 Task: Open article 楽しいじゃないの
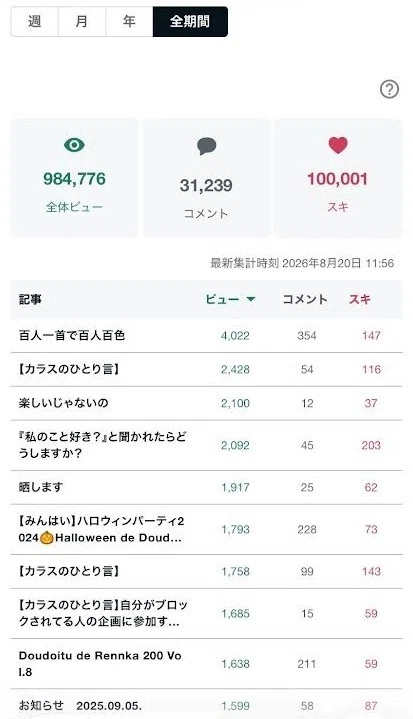[63, 403]
